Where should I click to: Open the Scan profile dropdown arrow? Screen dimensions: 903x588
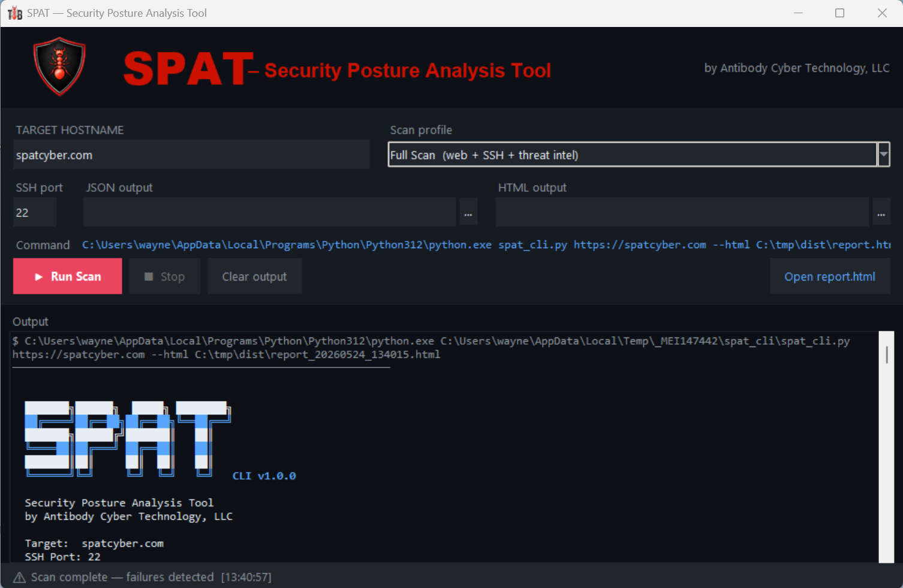coord(883,155)
